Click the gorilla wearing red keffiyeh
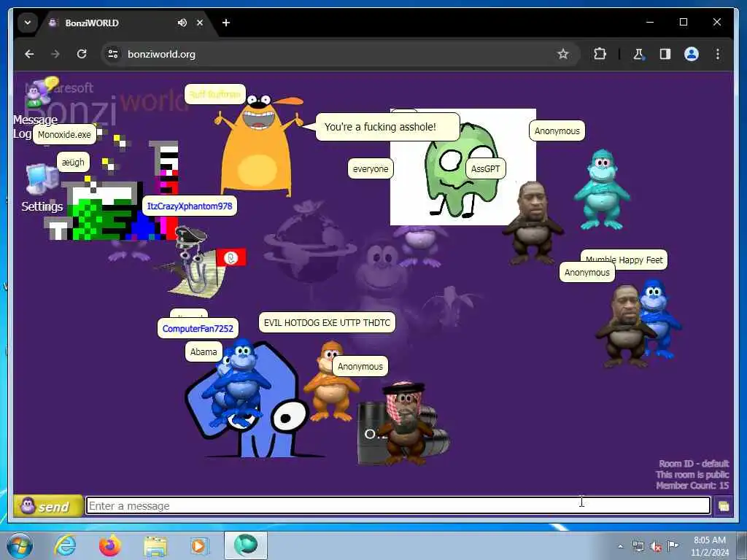 tap(405, 423)
